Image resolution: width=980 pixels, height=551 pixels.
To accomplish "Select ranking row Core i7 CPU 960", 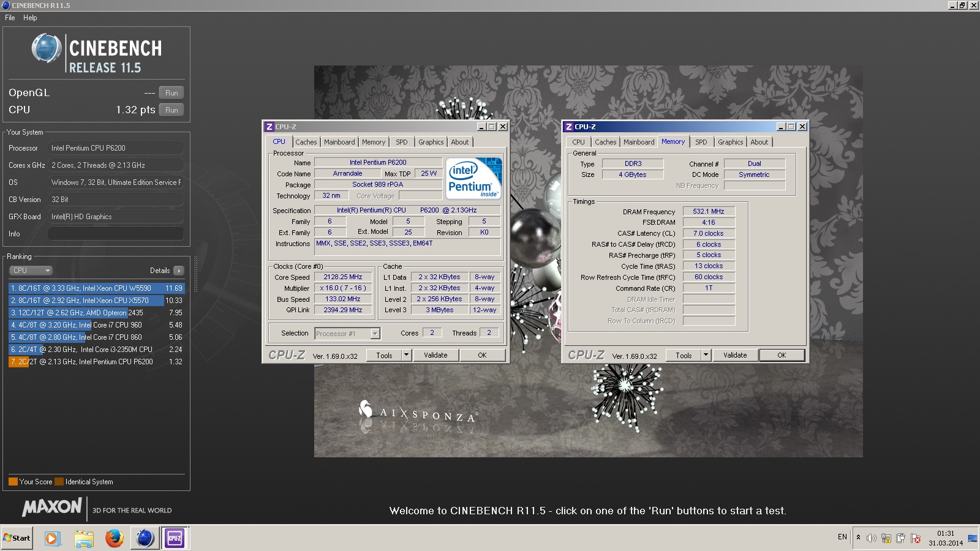I will tap(96, 325).
